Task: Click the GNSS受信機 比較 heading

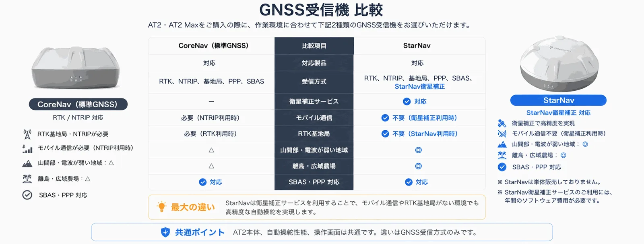Action: click(321, 10)
